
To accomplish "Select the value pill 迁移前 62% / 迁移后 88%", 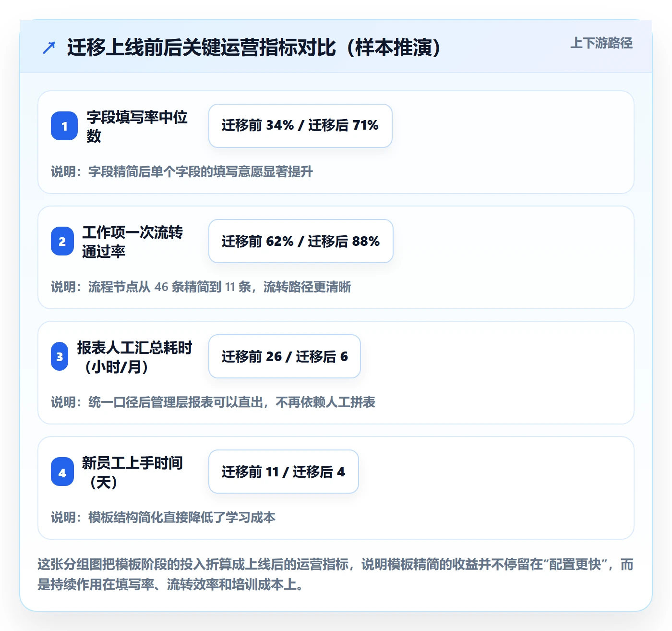I will pyautogui.click(x=301, y=241).
